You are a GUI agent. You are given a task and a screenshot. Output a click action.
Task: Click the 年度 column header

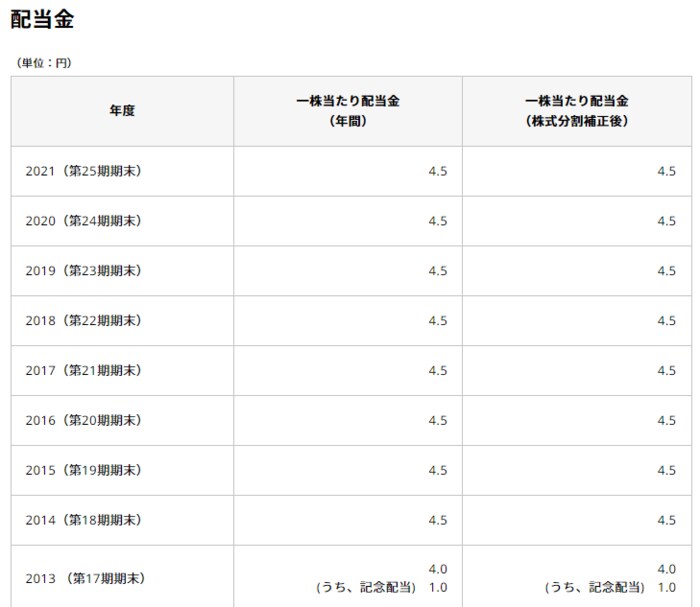[122, 111]
